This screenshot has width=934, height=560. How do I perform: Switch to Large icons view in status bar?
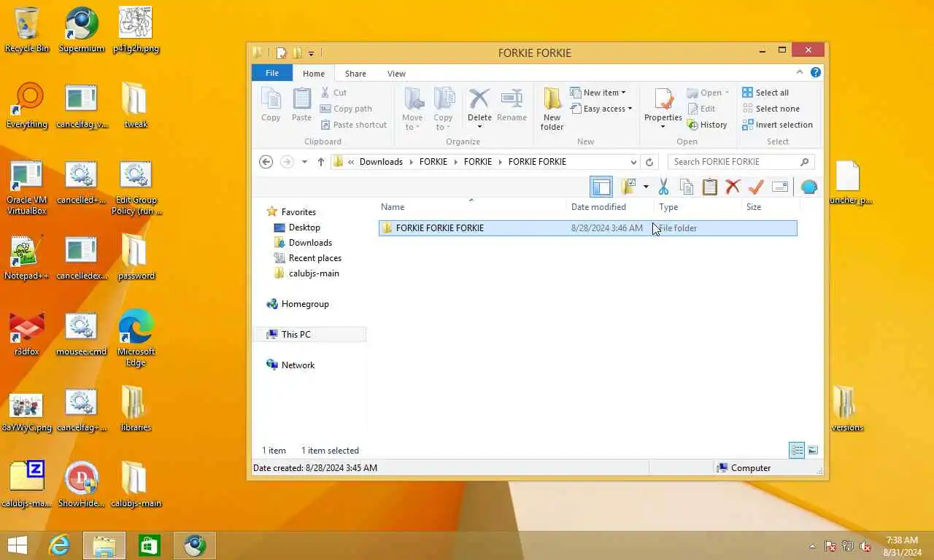click(x=813, y=450)
